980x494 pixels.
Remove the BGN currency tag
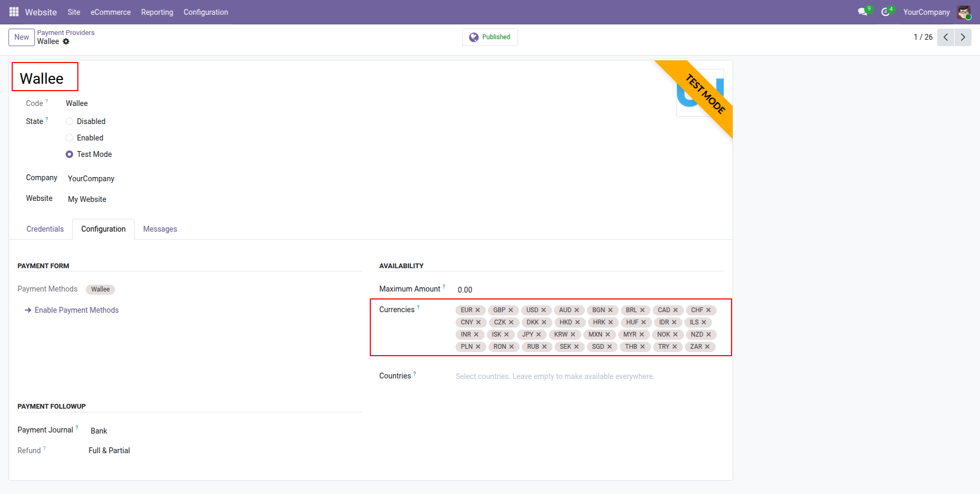610,310
